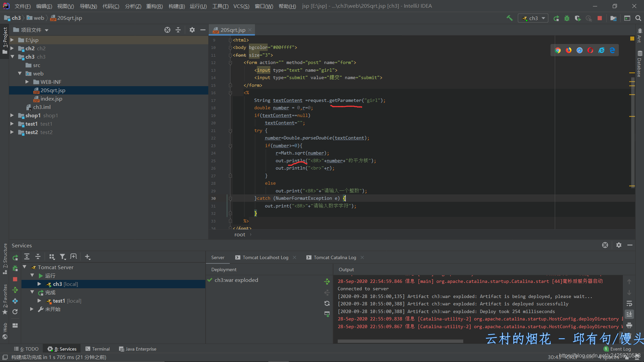The image size is (644, 362).
Task: Click the Run configuration dropdown 'ch3'
Action: coord(534,18)
